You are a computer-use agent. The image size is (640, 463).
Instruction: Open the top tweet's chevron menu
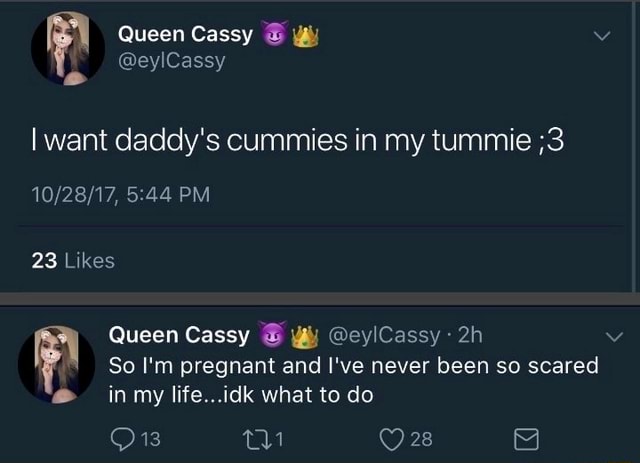click(x=601, y=37)
